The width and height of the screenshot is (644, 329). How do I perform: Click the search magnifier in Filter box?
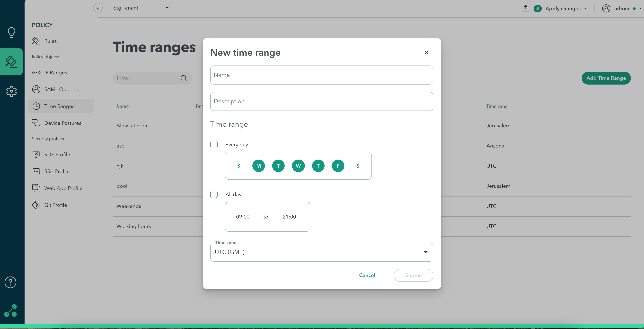pyautogui.click(x=184, y=78)
